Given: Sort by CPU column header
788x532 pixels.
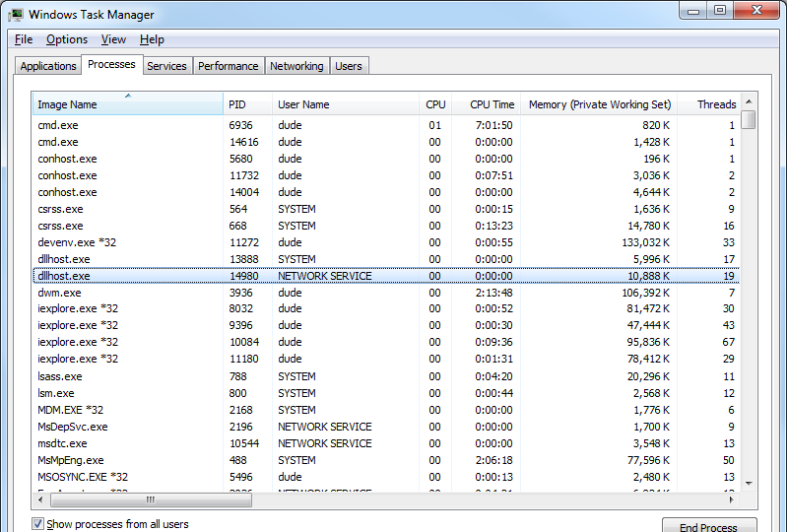Looking at the screenshot, I should (435, 104).
